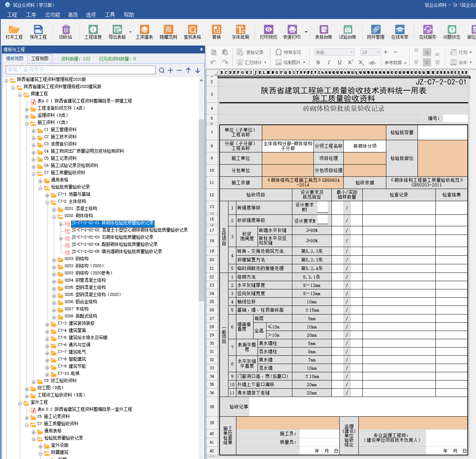
Task: Open 打印预览 print preview
Action: [x=268, y=32]
